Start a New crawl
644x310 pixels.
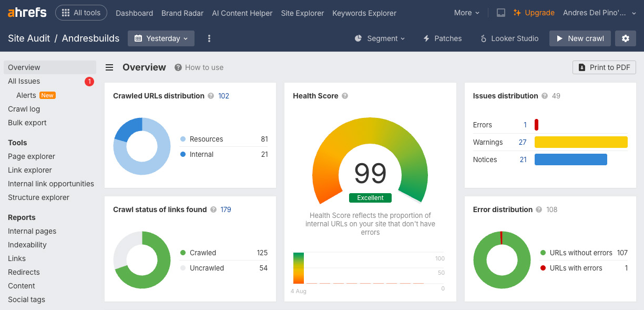click(580, 38)
